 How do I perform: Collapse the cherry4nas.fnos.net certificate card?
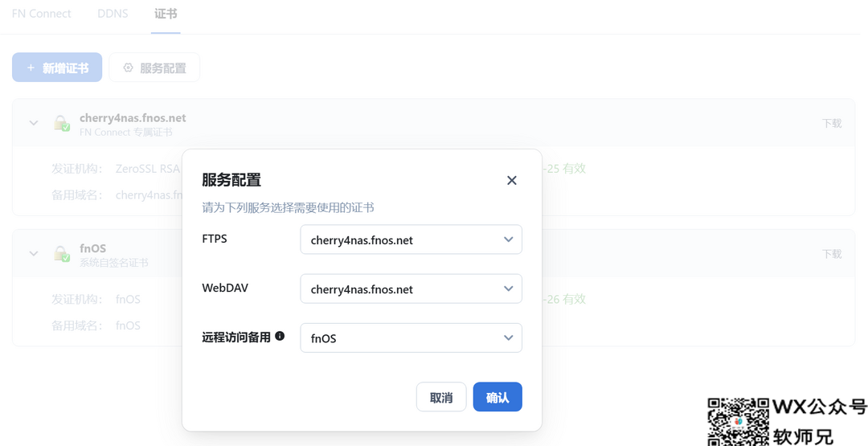pos(34,123)
